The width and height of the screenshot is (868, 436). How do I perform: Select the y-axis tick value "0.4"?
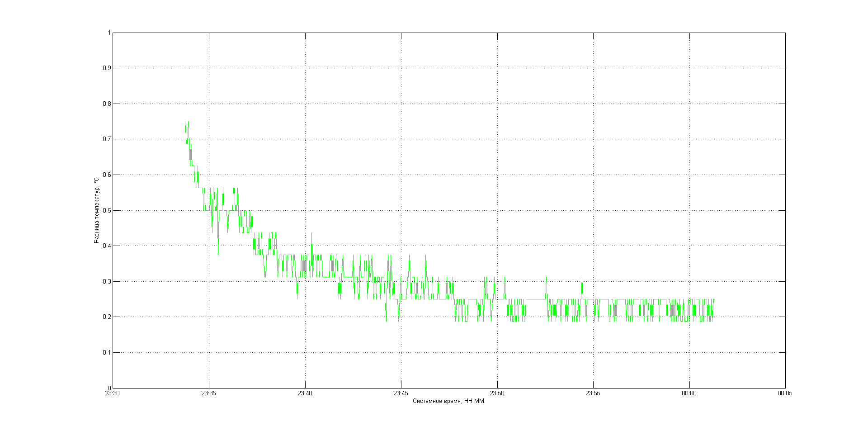click(106, 246)
